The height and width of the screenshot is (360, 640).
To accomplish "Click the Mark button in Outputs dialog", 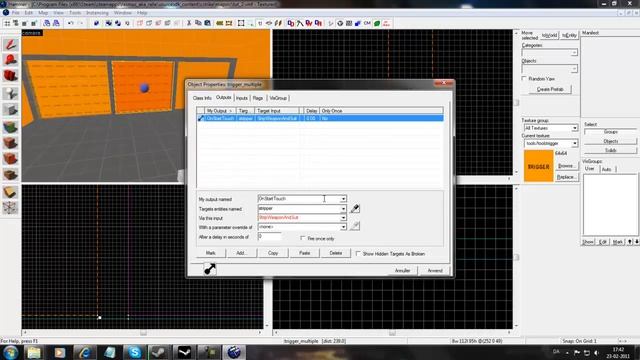I will pyautogui.click(x=210, y=253).
